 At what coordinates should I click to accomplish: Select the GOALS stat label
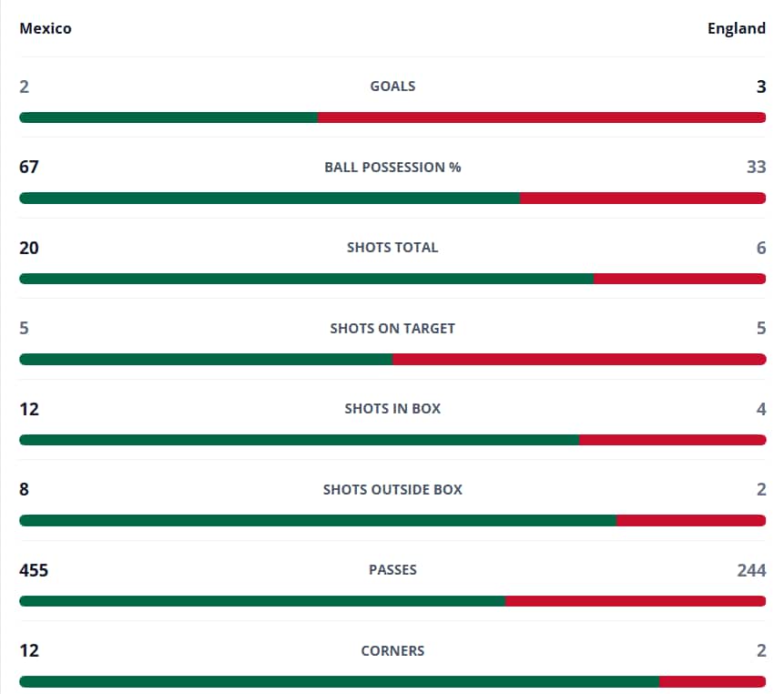click(x=392, y=86)
